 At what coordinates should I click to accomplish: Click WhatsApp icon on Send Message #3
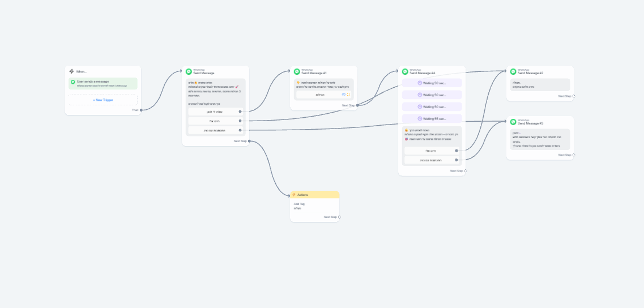tap(513, 122)
